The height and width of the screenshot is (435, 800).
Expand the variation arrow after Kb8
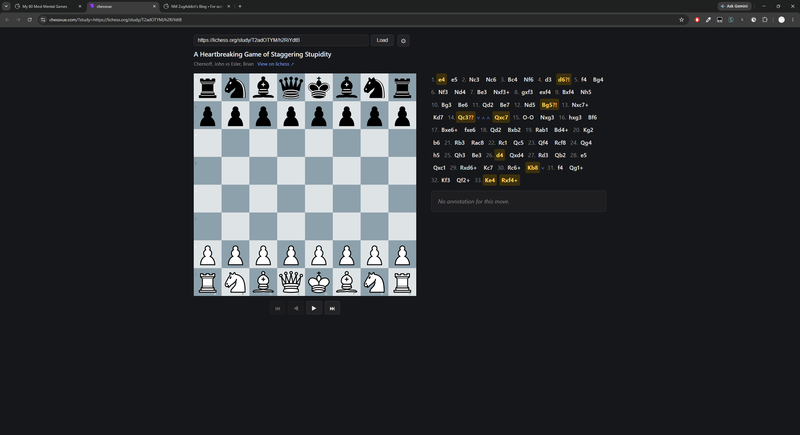point(543,168)
